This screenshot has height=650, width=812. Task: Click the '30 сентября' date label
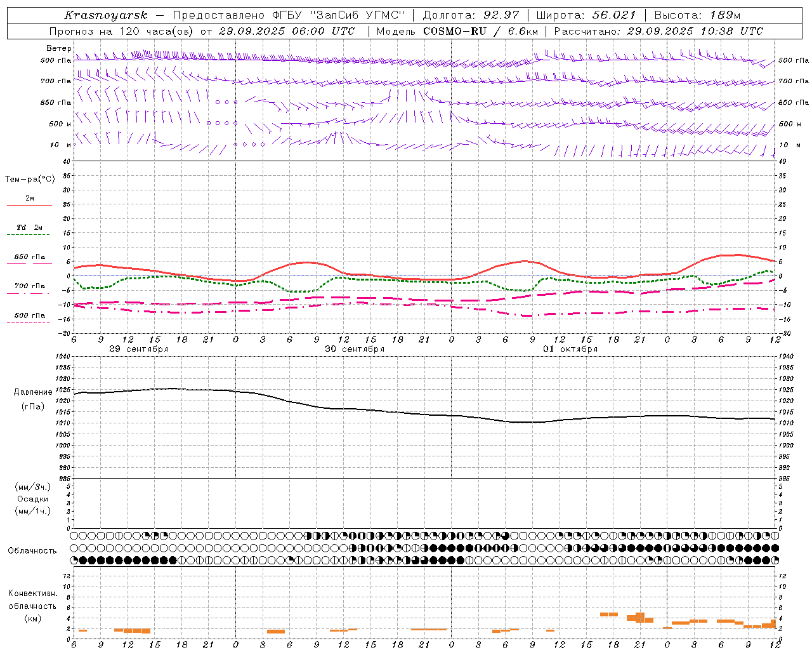[355, 349]
